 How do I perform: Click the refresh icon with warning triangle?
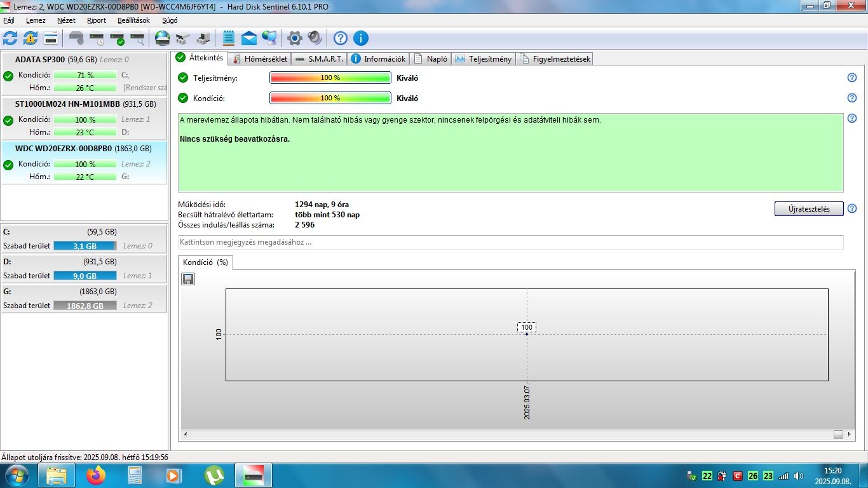[x=31, y=38]
